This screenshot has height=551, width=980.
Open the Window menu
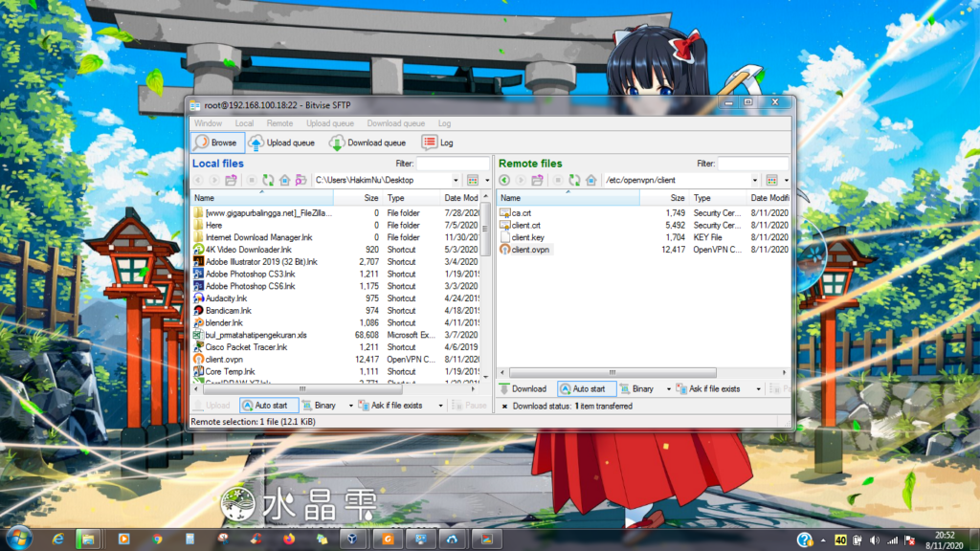[x=208, y=123]
